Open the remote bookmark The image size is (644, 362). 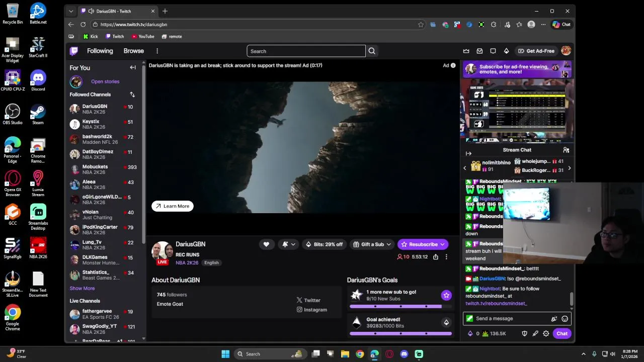click(x=172, y=37)
